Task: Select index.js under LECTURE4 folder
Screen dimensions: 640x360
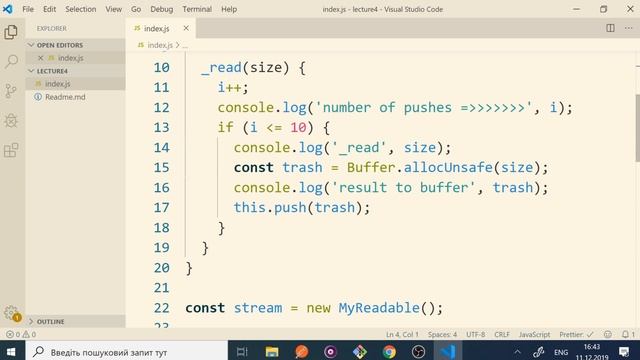Action: pos(75,84)
